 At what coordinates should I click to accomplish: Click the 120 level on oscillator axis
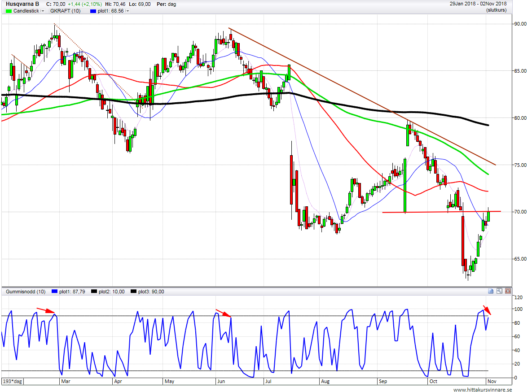[x=519, y=297]
